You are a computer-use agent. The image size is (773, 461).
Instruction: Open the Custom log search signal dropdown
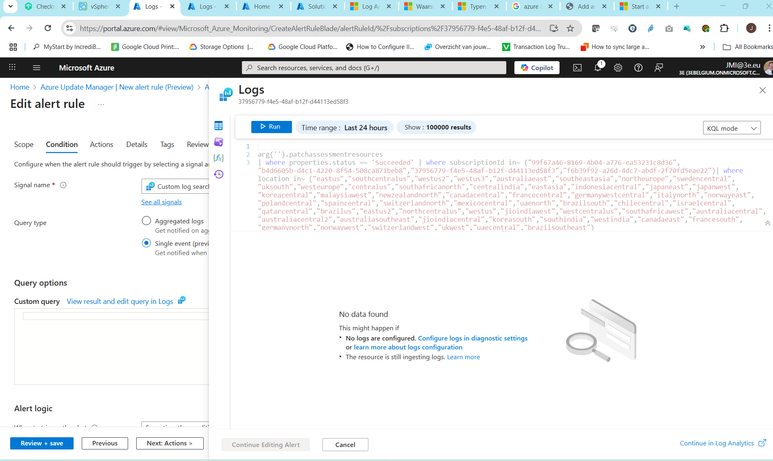(x=175, y=186)
